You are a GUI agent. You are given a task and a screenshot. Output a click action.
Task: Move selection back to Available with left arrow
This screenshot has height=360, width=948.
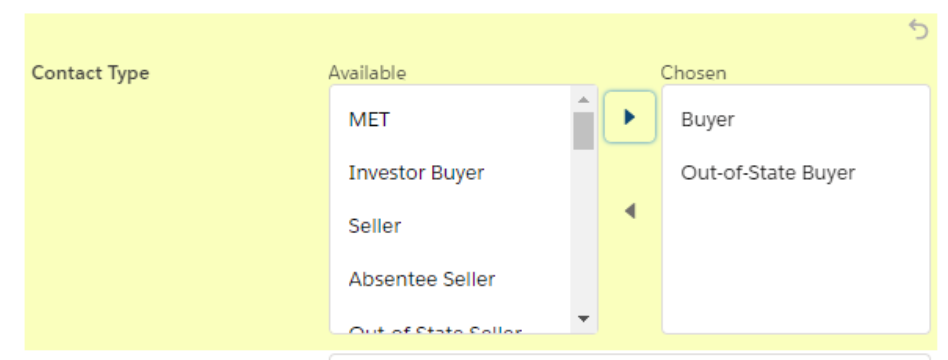[630, 211]
